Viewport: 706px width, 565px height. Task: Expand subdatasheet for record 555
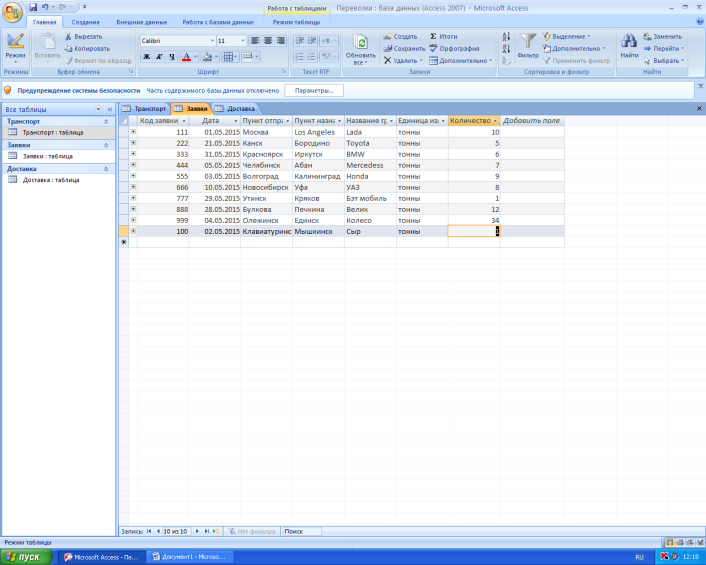pyautogui.click(x=133, y=176)
